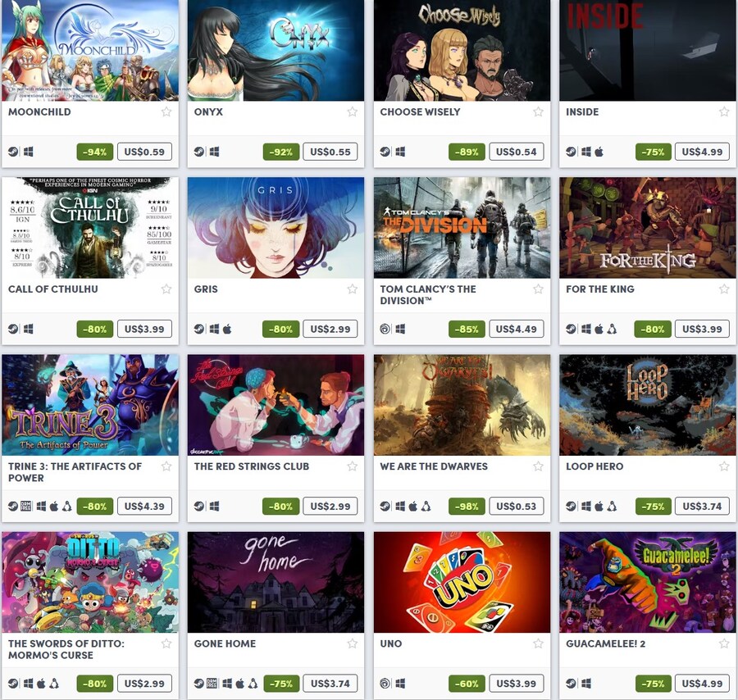Click the US$3.99 price for UNO
The image size is (738, 700).
517,684
